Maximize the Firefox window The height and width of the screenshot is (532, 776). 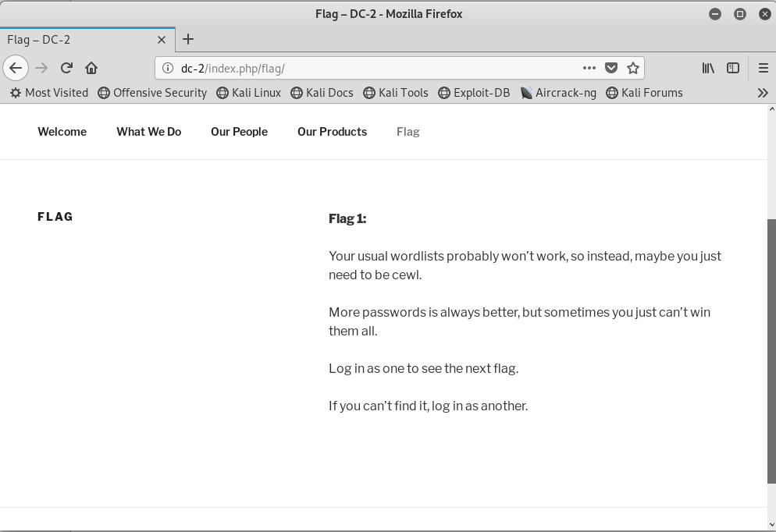[740, 14]
